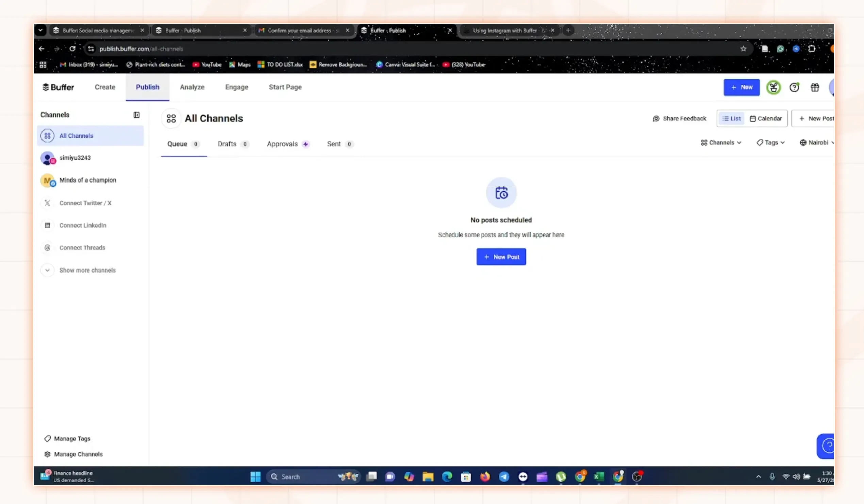Image resolution: width=864 pixels, height=504 pixels.
Task: Click the Manage Channels gear icon
Action: 47,454
